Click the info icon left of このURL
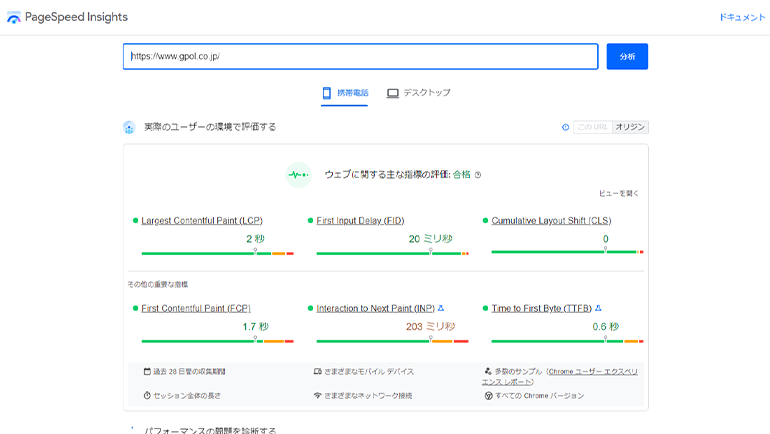This screenshot has width=770, height=434. pos(566,127)
